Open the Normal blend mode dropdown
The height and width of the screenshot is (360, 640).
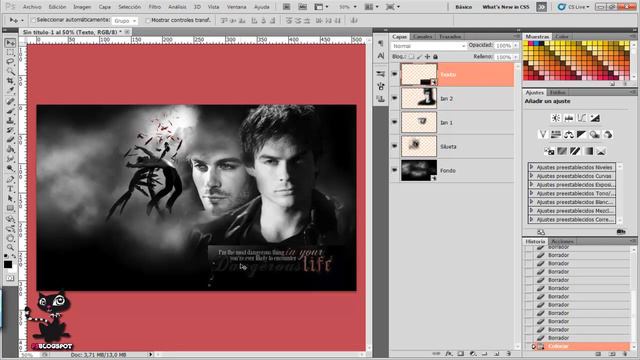tap(429, 46)
